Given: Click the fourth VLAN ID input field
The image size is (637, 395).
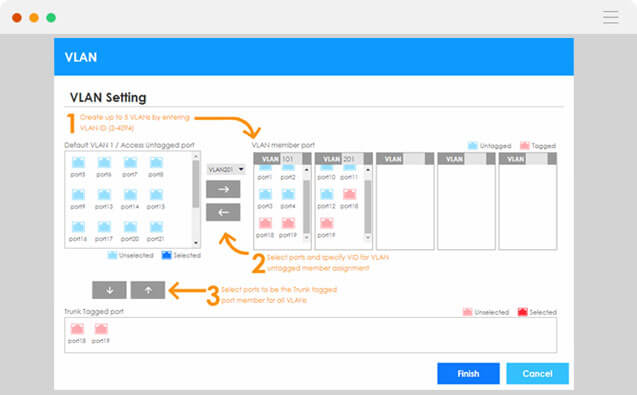Looking at the screenshot, I should 476,158.
